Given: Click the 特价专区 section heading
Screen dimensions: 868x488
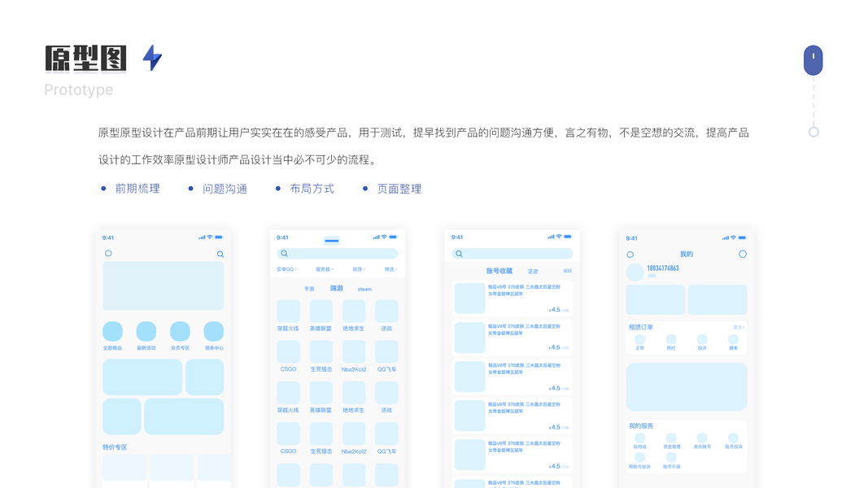Looking at the screenshot, I should click(x=115, y=447).
